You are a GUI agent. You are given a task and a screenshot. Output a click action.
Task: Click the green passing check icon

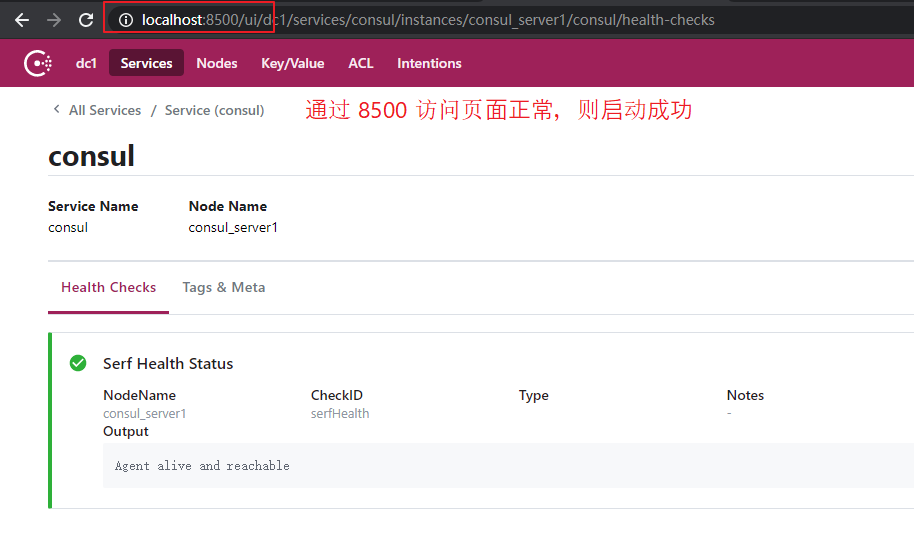78,363
